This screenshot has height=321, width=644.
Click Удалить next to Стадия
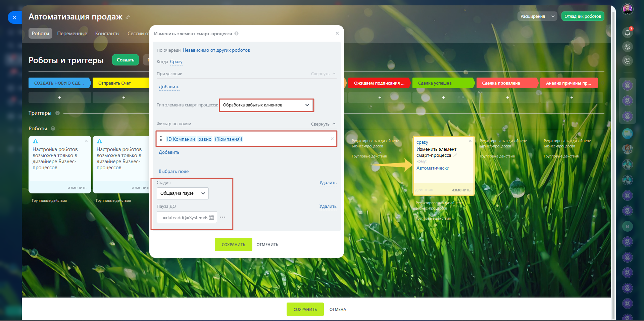(328, 183)
